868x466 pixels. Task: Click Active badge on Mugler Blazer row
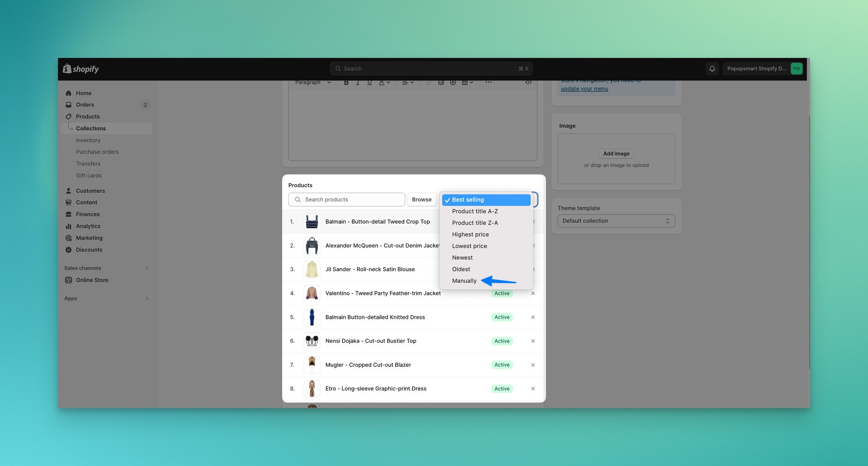[502, 365]
